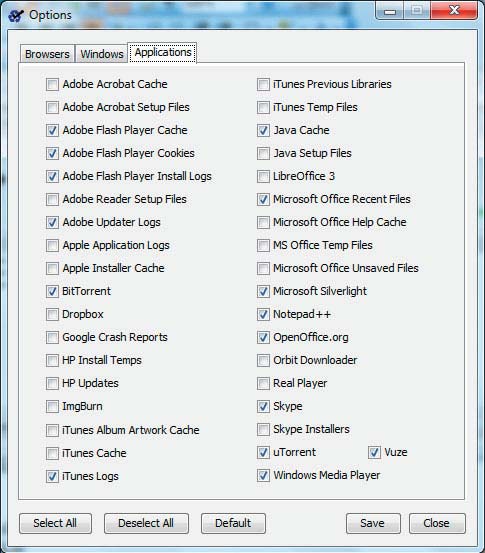The width and height of the screenshot is (485, 553).
Task: Disable the Vuze checkbox
Action: coord(374,452)
